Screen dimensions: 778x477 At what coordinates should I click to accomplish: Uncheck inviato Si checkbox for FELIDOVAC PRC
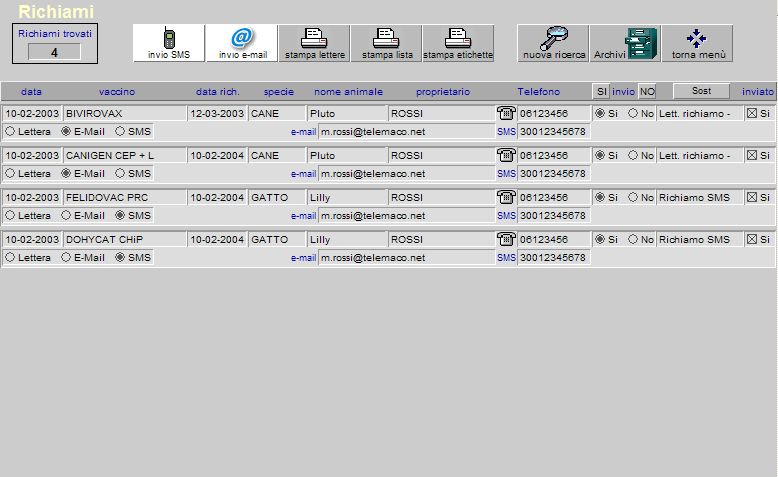click(x=752, y=197)
